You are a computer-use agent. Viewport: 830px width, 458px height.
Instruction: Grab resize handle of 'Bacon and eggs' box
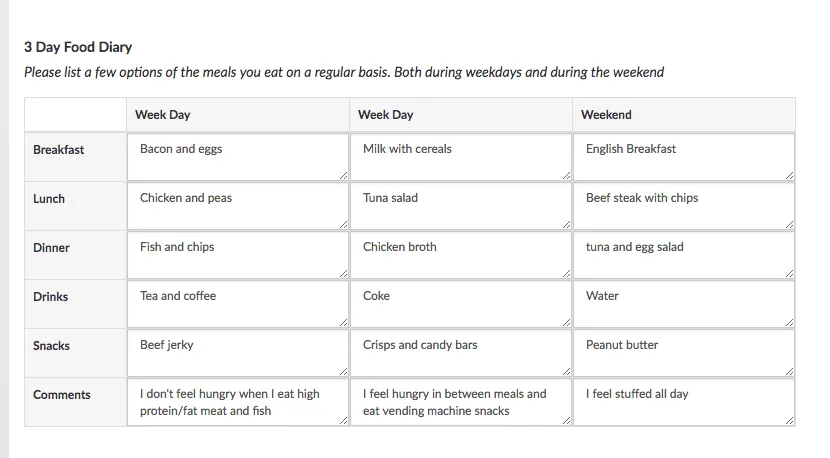pos(344,176)
